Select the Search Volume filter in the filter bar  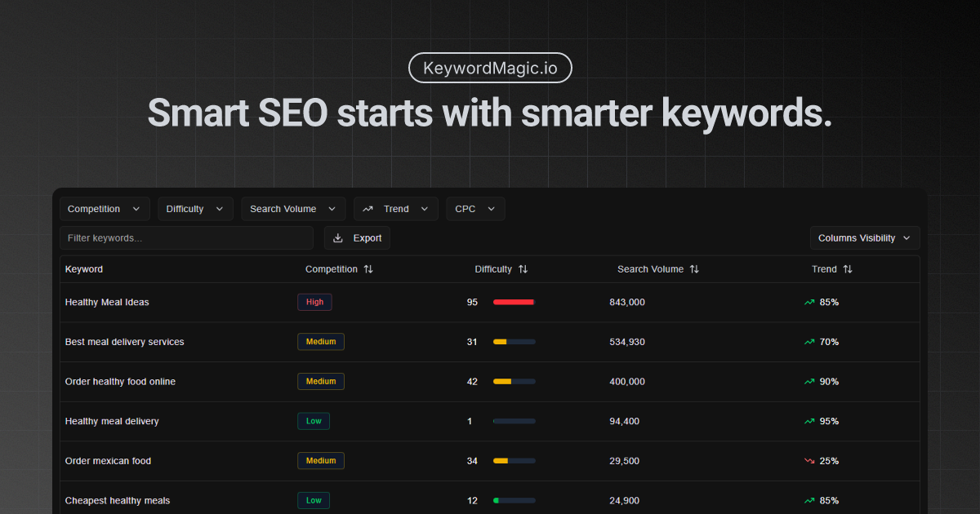coord(292,209)
